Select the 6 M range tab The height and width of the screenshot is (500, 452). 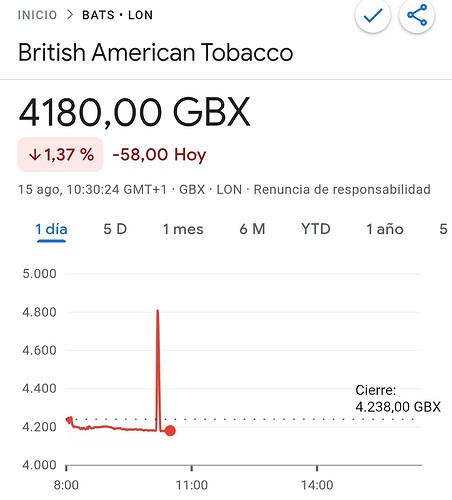(252, 229)
